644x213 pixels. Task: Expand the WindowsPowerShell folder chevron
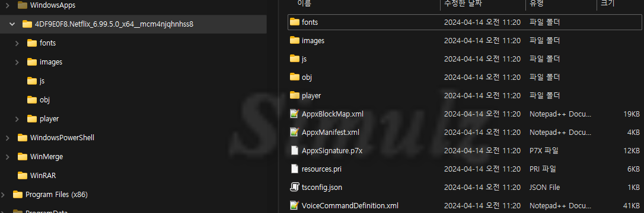7,138
